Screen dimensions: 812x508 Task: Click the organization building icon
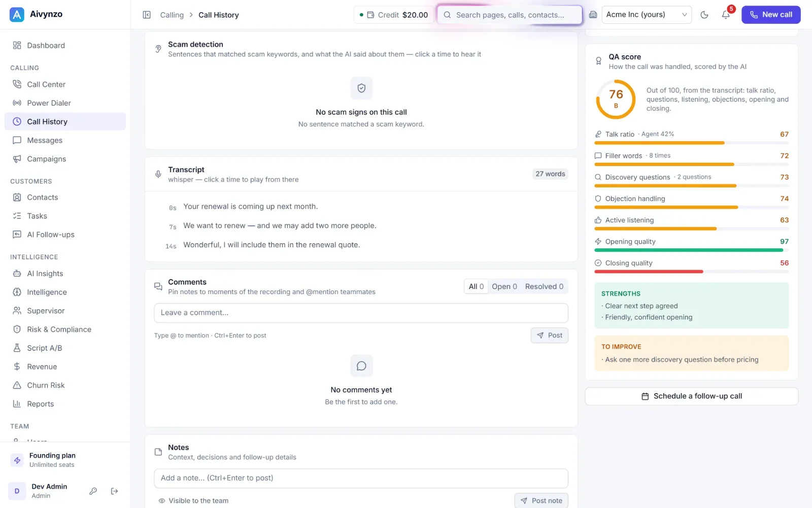tap(593, 15)
